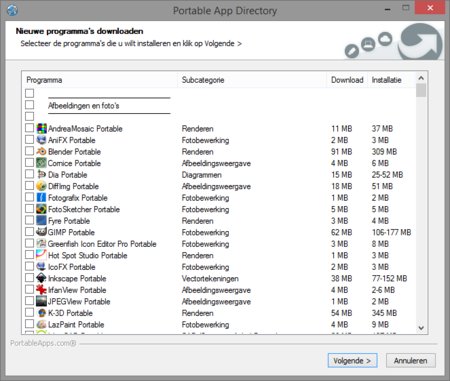The image size is (450, 381).
Task: Select the Inkscape Portable checkbox
Action: [x=30, y=278]
